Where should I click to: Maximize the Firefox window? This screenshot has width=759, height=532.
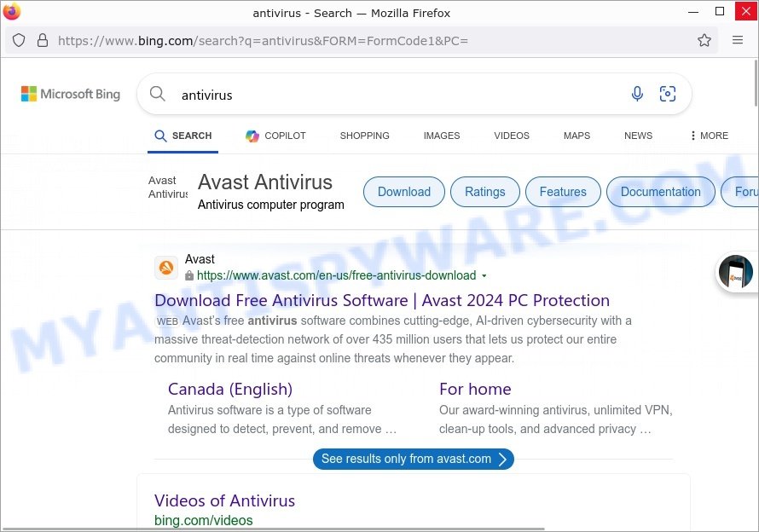720,11
